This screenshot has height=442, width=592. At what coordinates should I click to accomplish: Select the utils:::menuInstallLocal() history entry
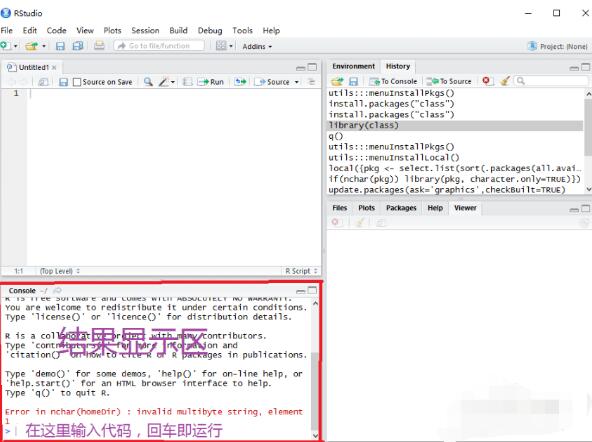click(455, 157)
